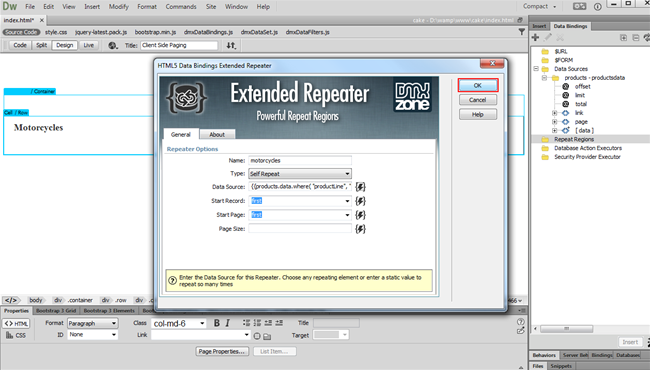Open the About tab in the dialog
The width and height of the screenshot is (650, 370).
pos(217,135)
